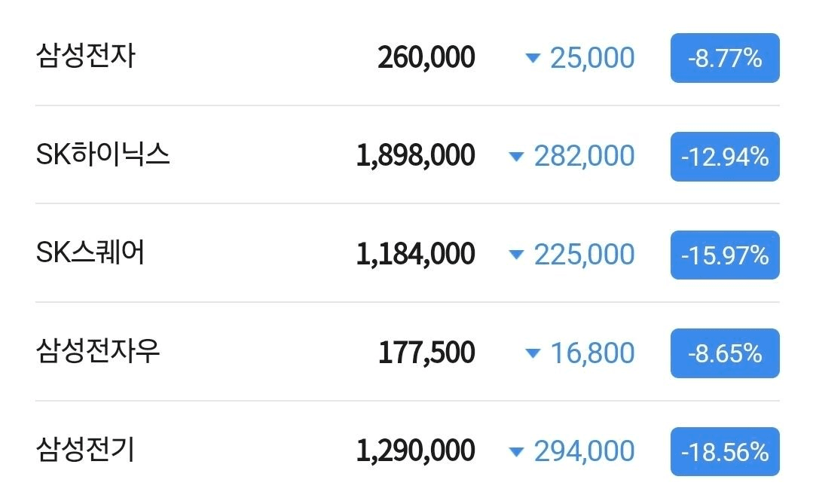
Task: Tap the -12.94% change badge
Action: click(725, 157)
